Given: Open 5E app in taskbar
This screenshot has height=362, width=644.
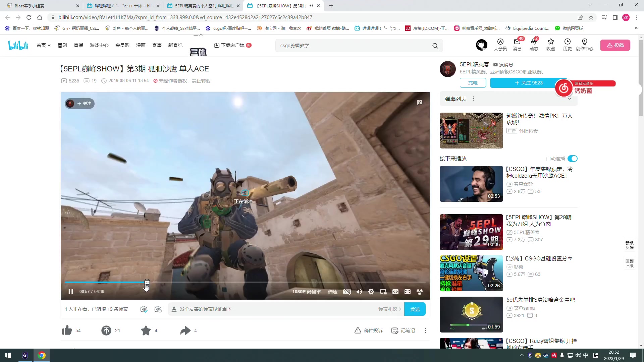Looking at the screenshot, I should tap(25, 355).
